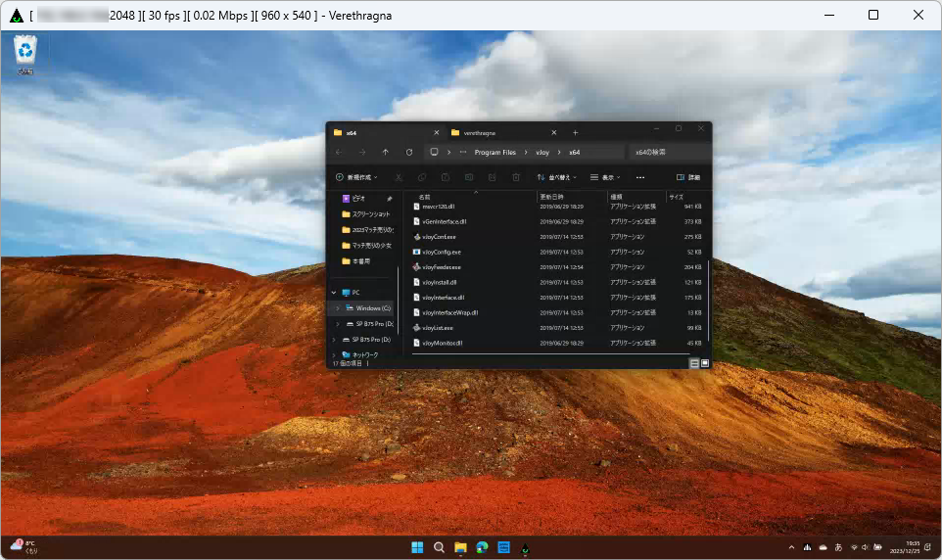The width and height of the screenshot is (942, 560).
Task: Open the notification bell in the taskbar corner
Action: click(x=928, y=546)
